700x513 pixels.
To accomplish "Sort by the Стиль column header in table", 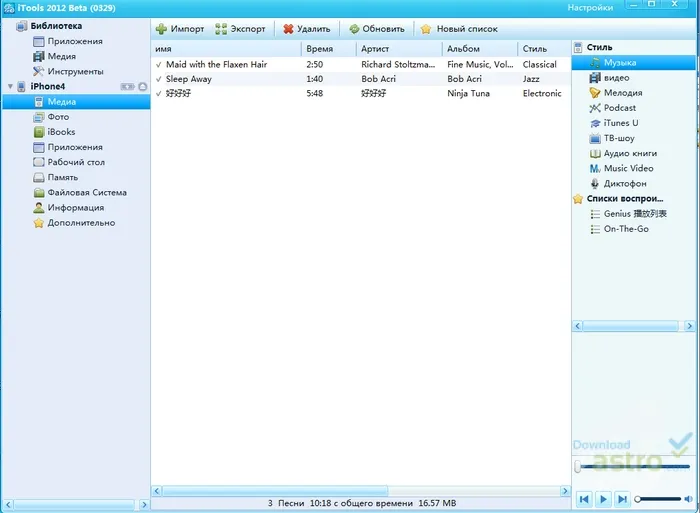I will click(544, 49).
